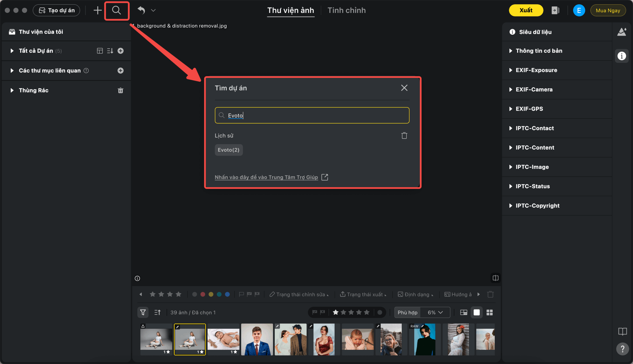Image resolution: width=633 pixels, height=364 pixels.
Task: Open Trạng thái xuất filter
Action: click(x=363, y=294)
